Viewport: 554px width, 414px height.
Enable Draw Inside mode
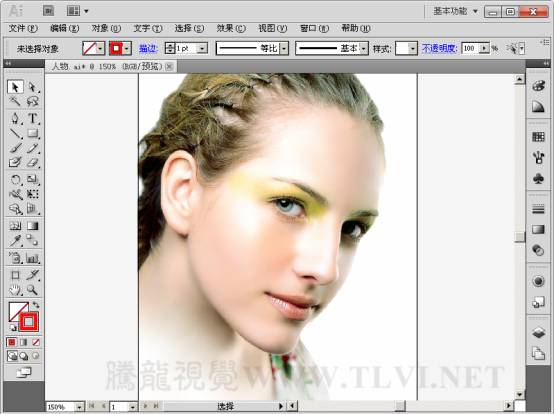click(36, 356)
